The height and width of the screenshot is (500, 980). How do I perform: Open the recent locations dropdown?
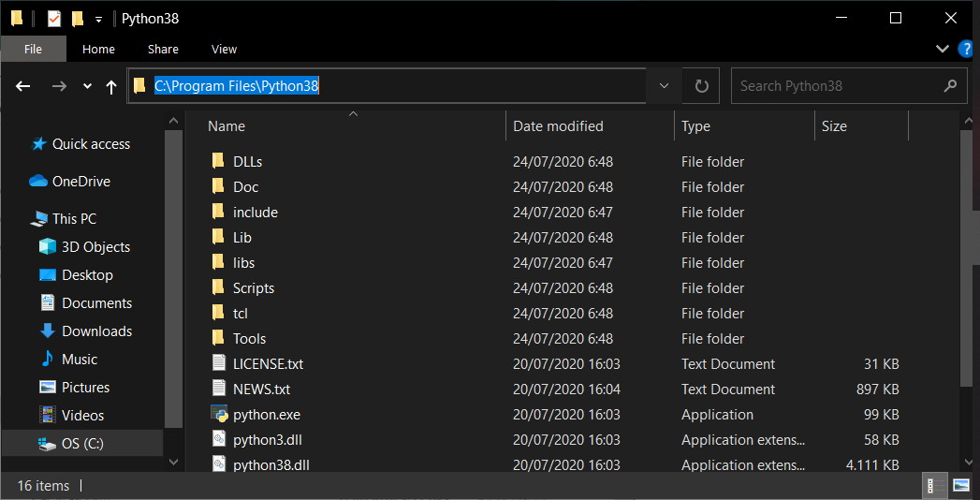[x=87, y=86]
